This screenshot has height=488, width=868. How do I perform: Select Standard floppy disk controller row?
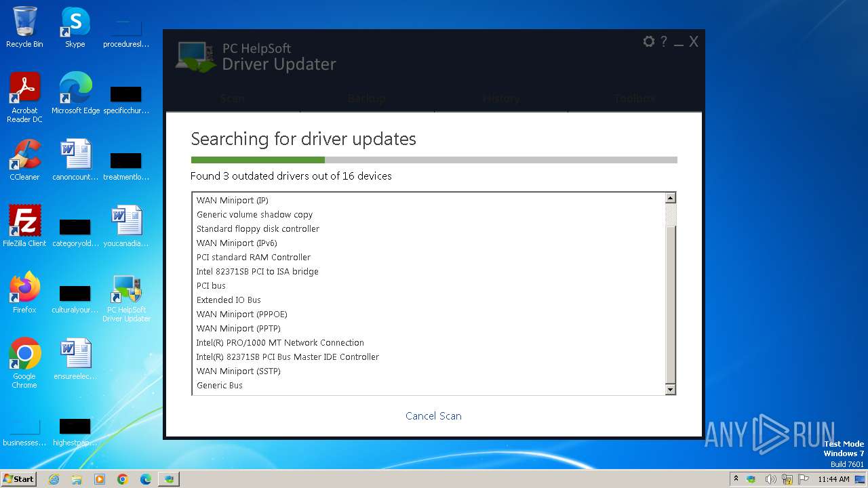[429, 229]
